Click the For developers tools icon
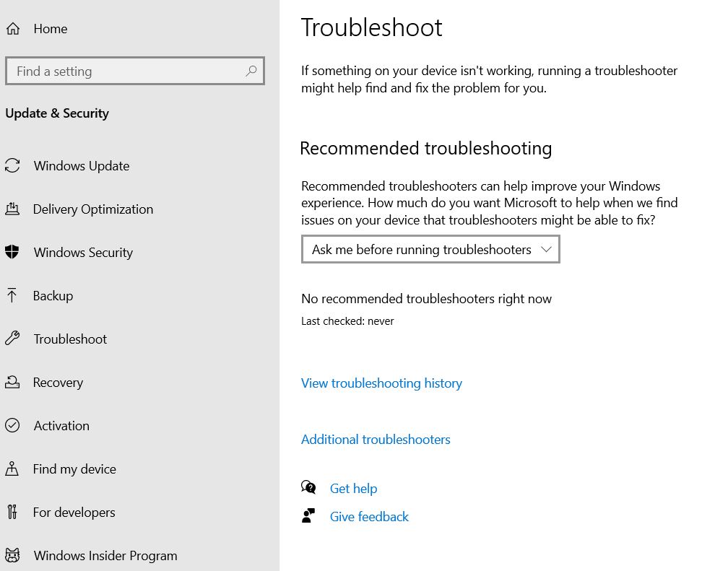728x571 pixels. point(12,512)
